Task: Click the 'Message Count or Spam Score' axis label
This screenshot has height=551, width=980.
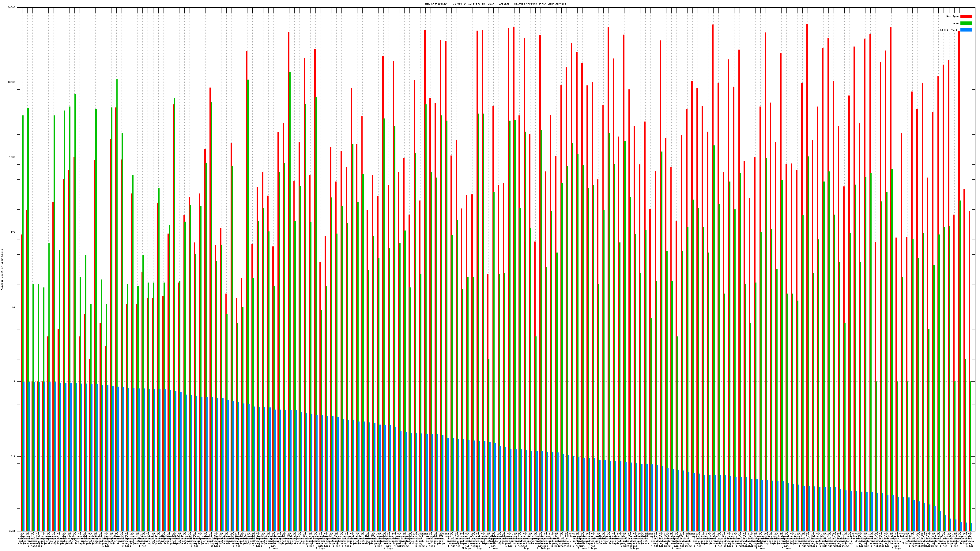Action: click(x=2, y=270)
